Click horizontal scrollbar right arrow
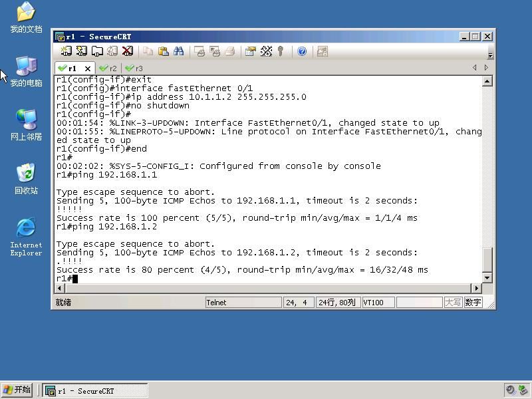 (x=476, y=288)
